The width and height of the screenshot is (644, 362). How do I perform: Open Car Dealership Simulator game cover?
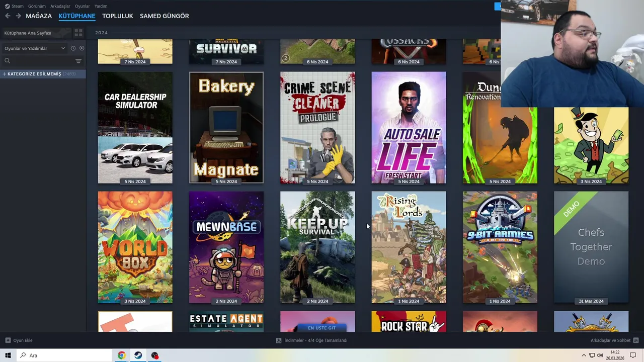click(x=135, y=128)
